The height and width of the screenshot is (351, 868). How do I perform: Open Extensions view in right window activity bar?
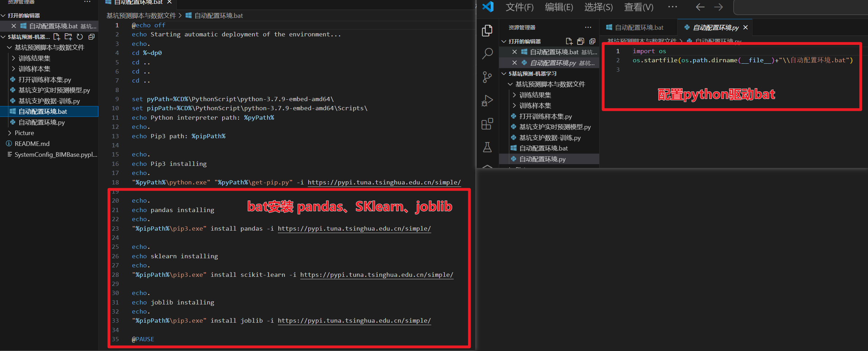(x=487, y=124)
